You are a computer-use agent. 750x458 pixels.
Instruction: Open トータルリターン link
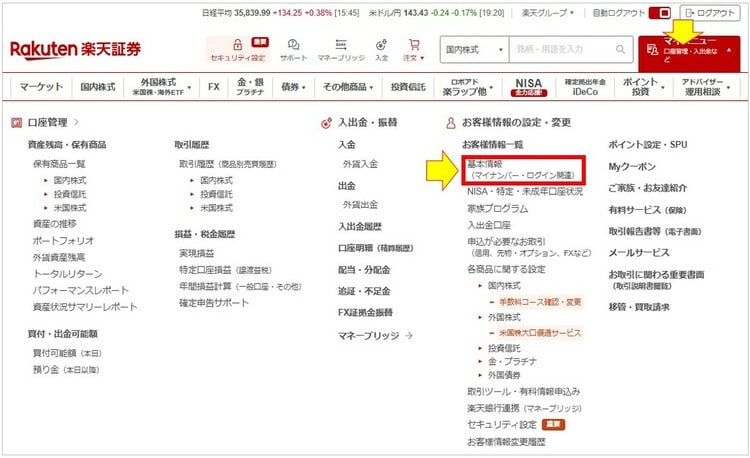coord(67,274)
